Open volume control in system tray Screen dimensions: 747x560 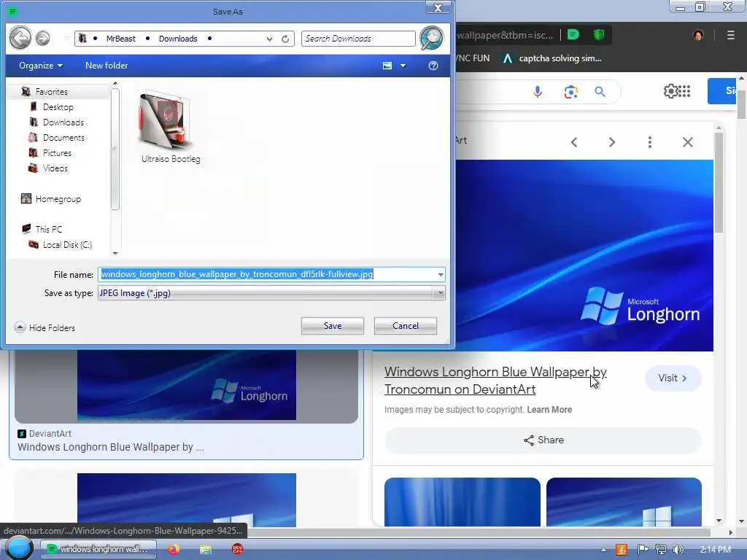(x=678, y=550)
